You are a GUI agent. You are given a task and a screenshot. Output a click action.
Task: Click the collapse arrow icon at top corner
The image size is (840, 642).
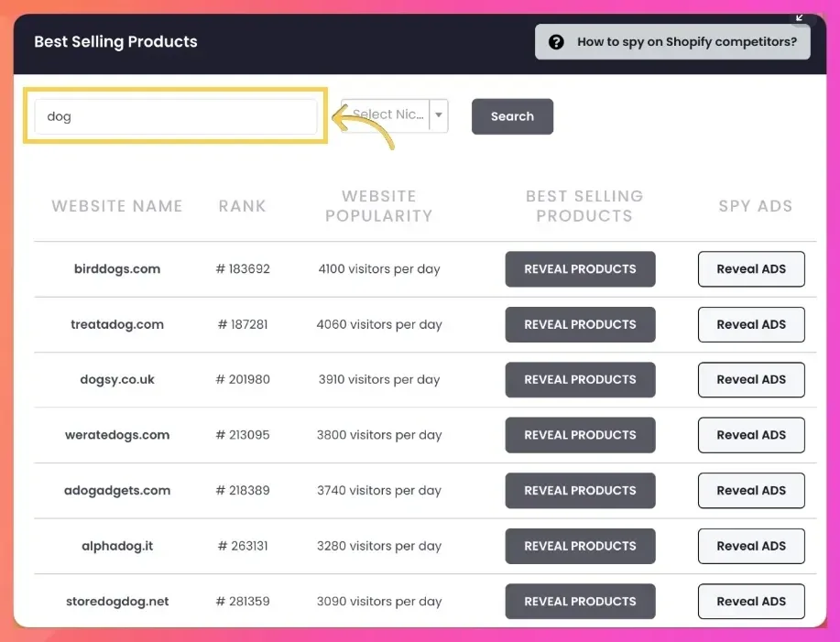pyautogui.click(x=800, y=17)
